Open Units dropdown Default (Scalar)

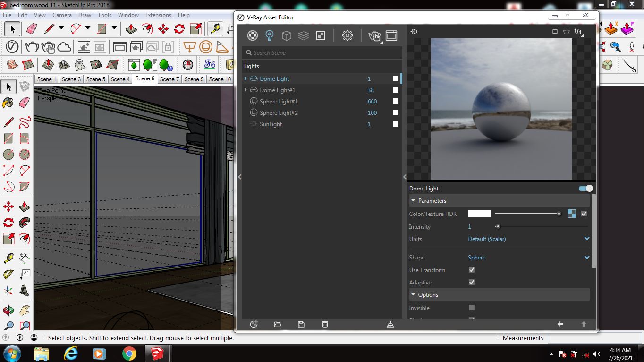tap(529, 239)
